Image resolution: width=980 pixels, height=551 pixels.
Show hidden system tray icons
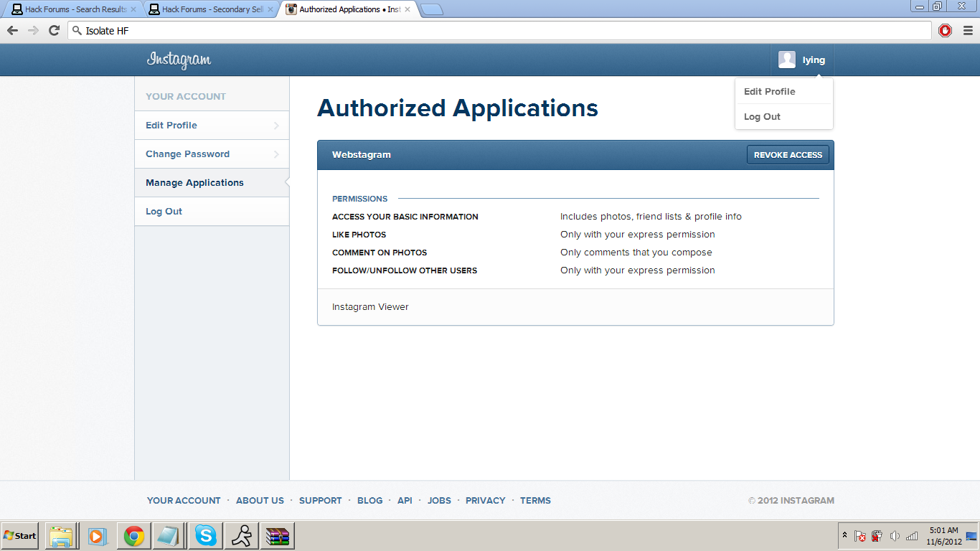844,536
